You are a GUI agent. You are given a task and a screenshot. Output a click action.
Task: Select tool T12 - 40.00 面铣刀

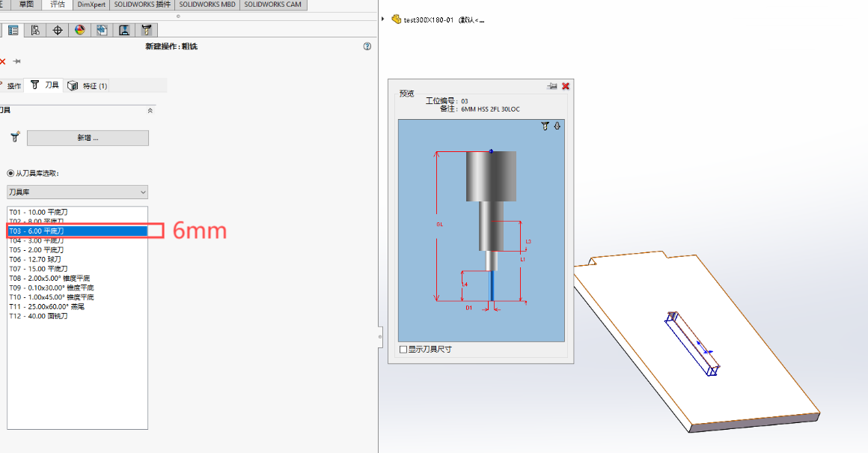click(77, 316)
